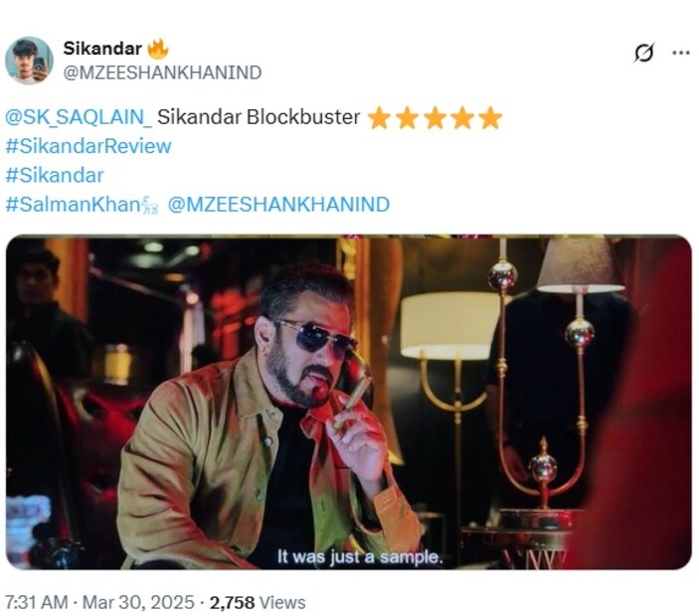699x616 pixels.
Task: Click the Grok slashed-circle icon
Action: click(643, 53)
